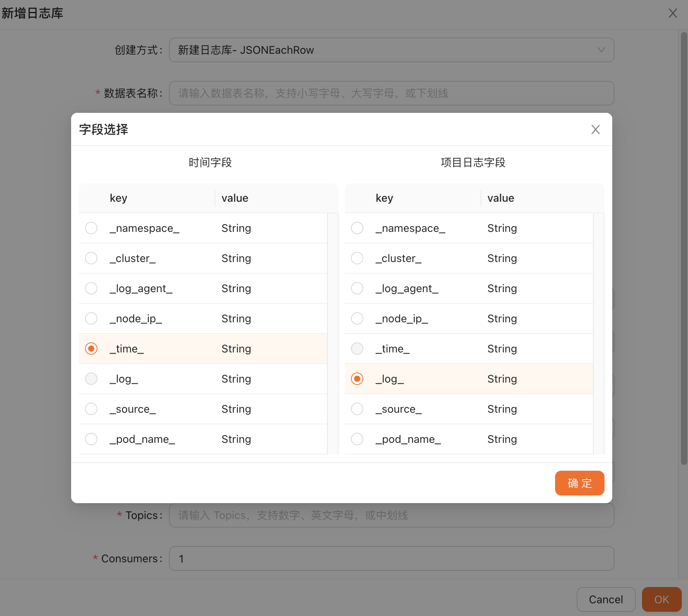Viewport: 688px width, 616px height.
Task: Select _source_ as project log field
Action: point(357,409)
